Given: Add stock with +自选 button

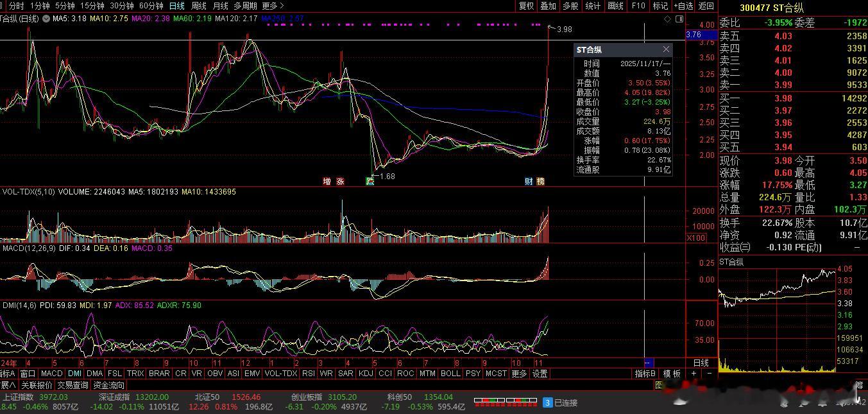Looking at the screenshot, I should click(683, 6).
